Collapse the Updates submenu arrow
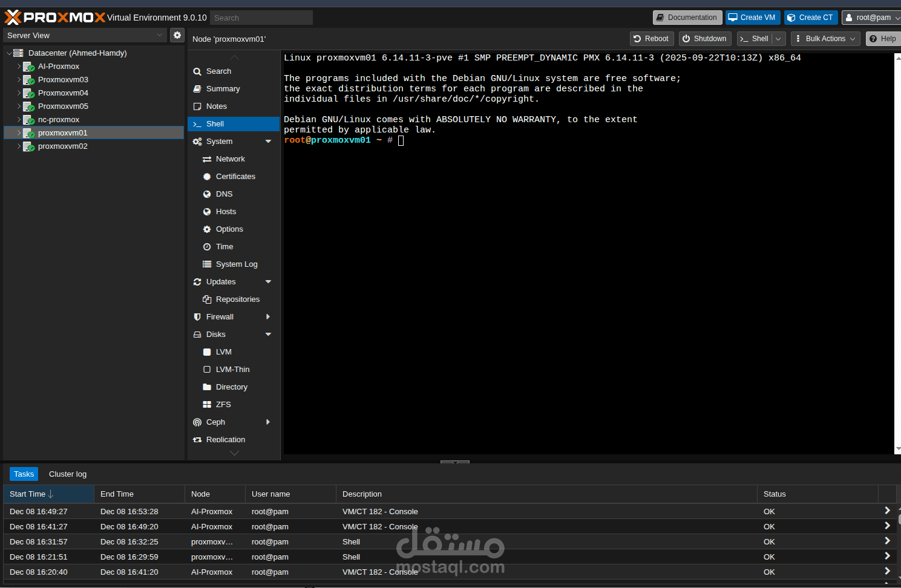 click(268, 282)
